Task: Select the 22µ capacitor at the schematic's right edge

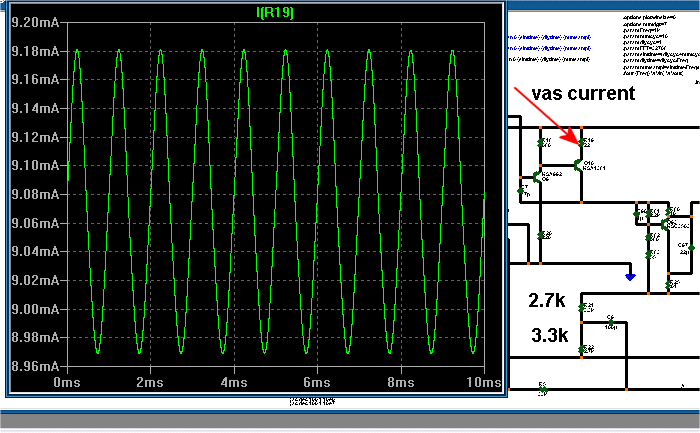Action: tap(690, 248)
